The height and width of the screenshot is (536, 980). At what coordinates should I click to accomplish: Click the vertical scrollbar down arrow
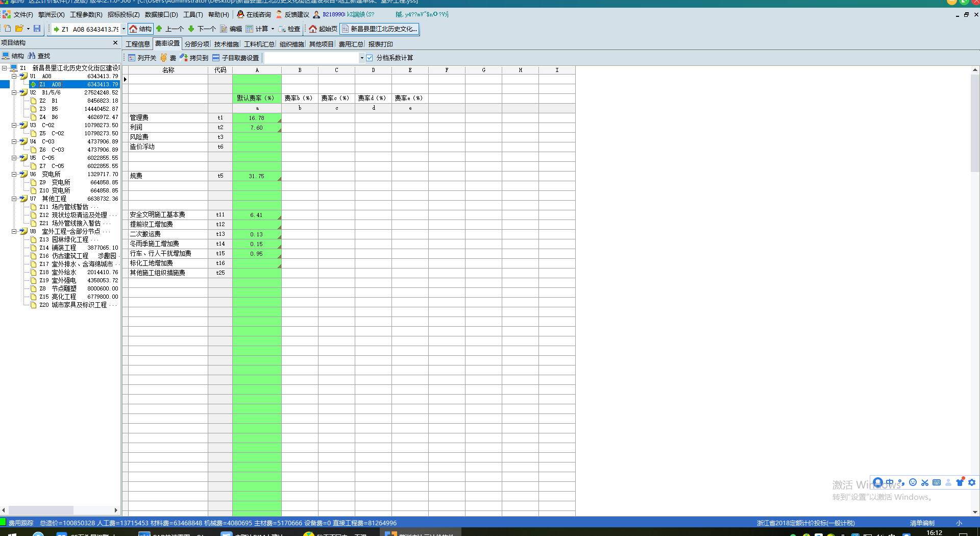coord(975,512)
